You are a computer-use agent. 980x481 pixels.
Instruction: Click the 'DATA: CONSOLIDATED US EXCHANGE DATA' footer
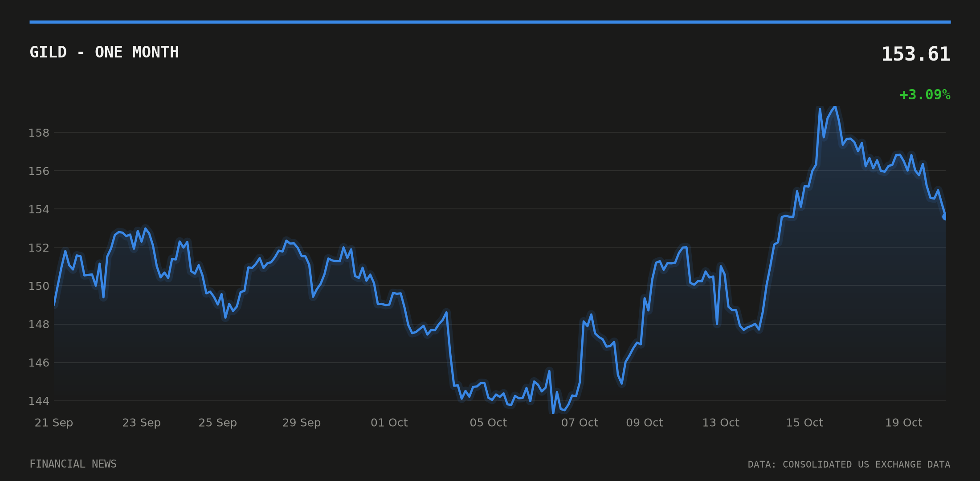849,465
